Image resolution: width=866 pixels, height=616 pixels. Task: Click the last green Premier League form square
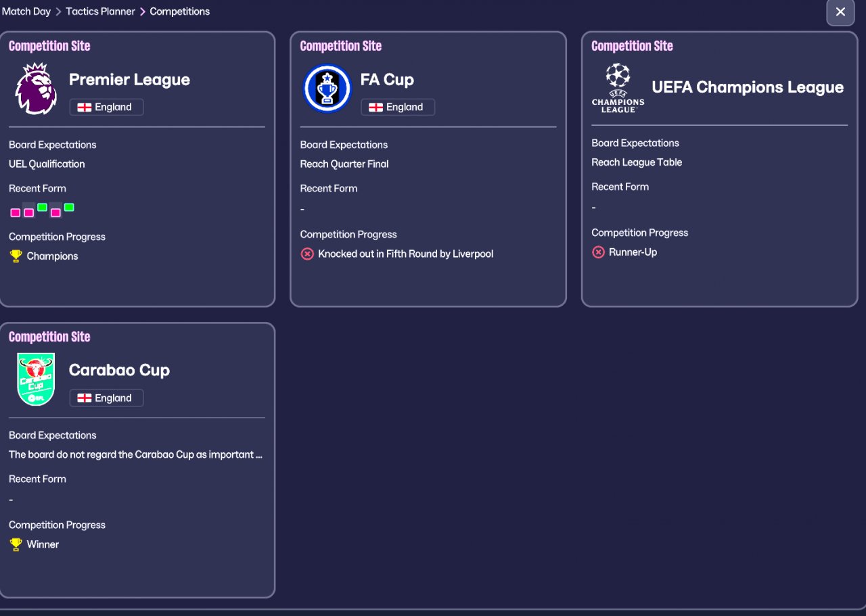point(69,208)
